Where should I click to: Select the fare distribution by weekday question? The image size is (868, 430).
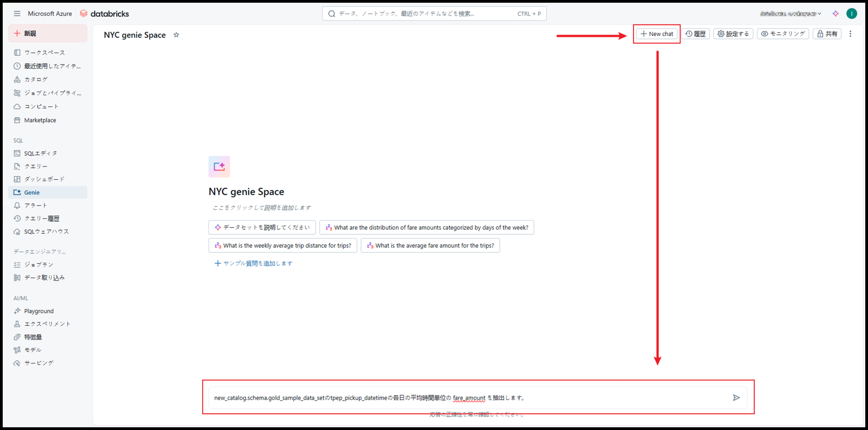tap(427, 227)
